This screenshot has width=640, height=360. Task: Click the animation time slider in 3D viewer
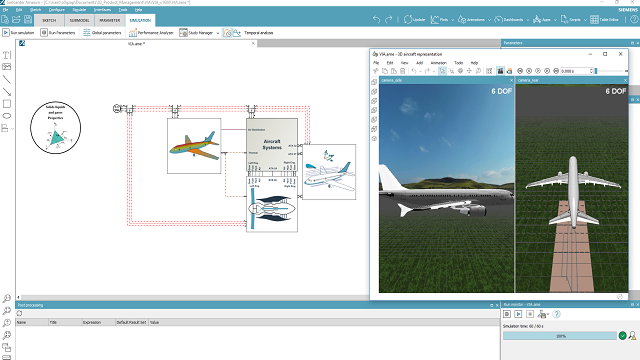point(611,71)
